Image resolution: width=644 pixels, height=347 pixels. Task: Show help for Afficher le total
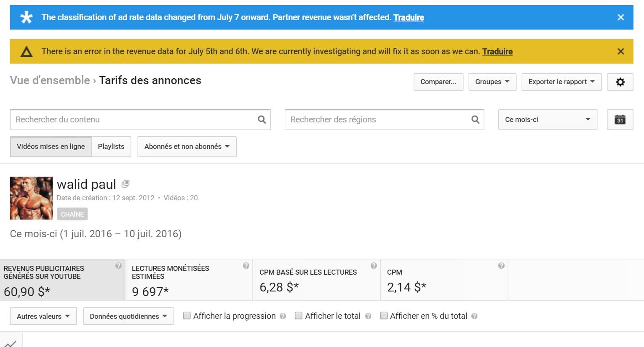[x=368, y=316]
